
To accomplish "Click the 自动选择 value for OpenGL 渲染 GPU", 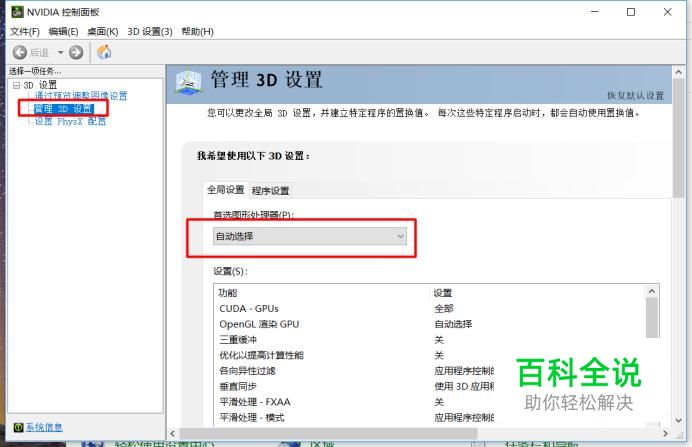I will tap(453, 324).
